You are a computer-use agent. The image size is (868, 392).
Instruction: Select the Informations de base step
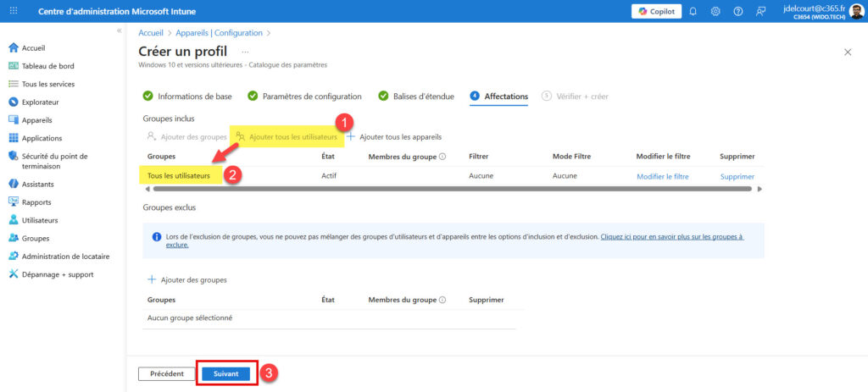click(x=194, y=97)
